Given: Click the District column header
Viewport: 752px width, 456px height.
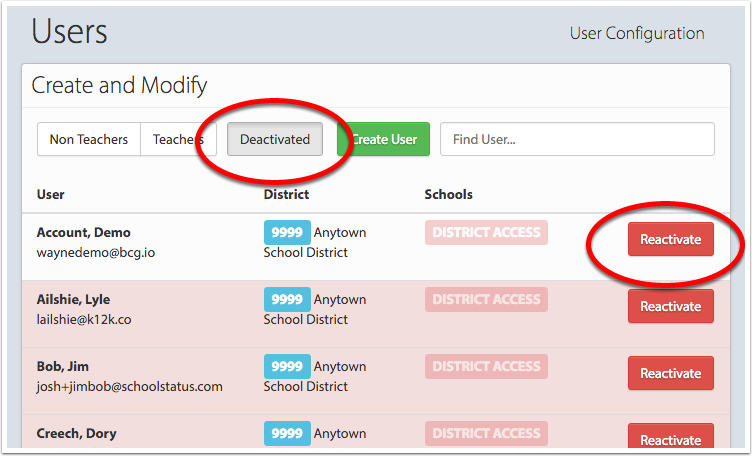Looking at the screenshot, I should click(x=286, y=194).
